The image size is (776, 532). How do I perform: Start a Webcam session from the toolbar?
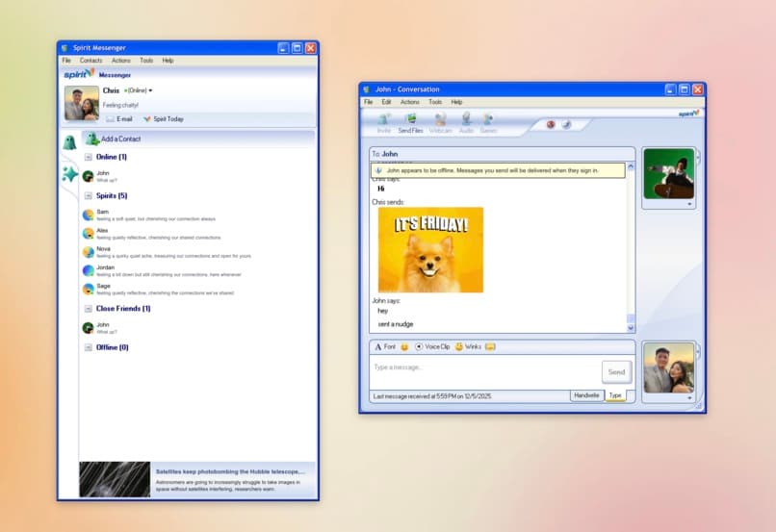pos(440,122)
